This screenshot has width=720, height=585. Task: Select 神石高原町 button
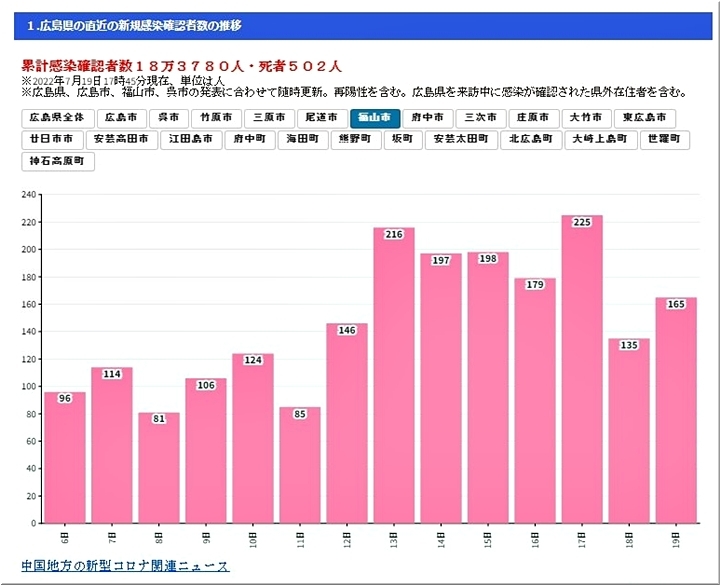coord(58,161)
